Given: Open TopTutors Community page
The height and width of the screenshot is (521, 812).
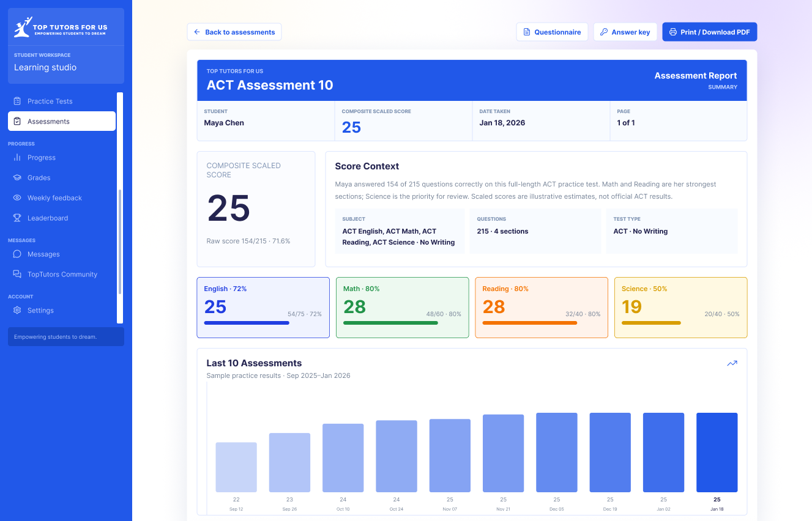Looking at the screenshot, I should 62,274.
